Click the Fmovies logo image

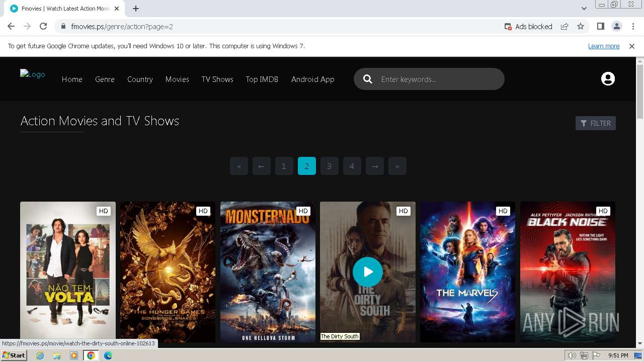tap(33, 74)
